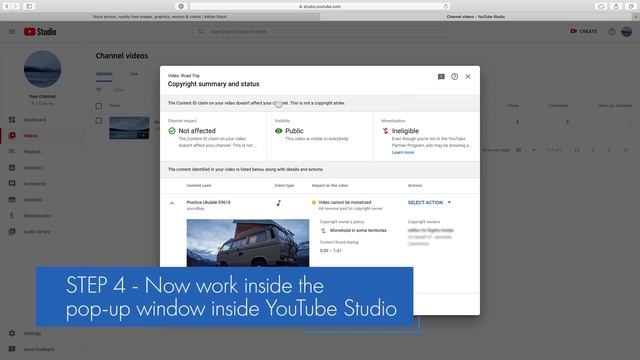Toggle the select-all videos checkbox
Image resolution: width=640 pixels, height=360 pixels.
pyautogui.click(x=99, y=106)
